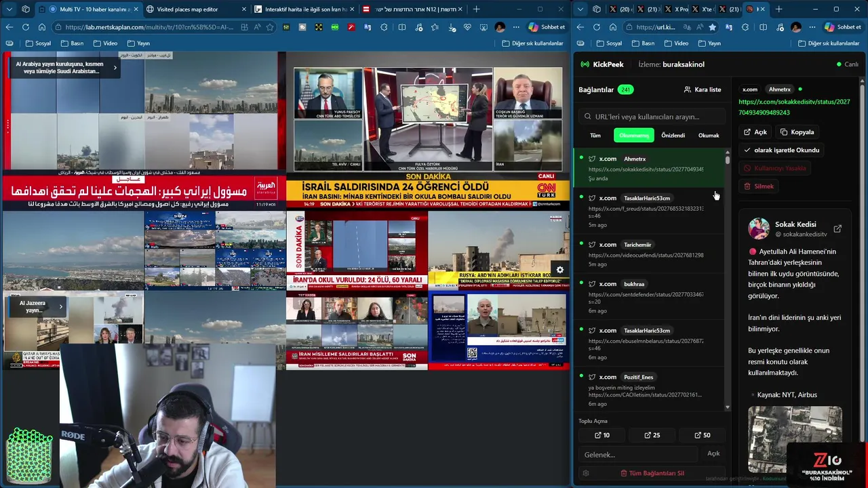868x488 pixels.
Task: Click the URL and user search field
Action: click(651, 117)
